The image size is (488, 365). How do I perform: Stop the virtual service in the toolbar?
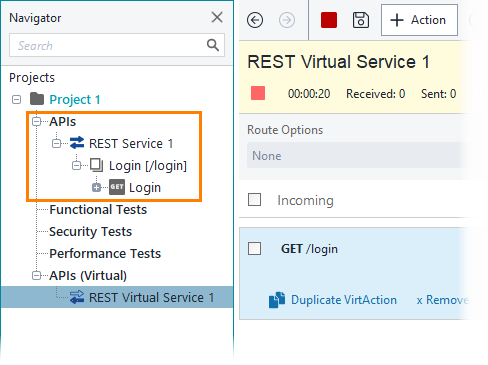pos(329,20)
